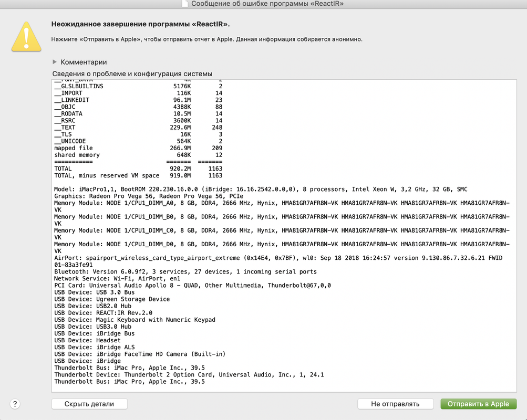
Task: Click 'USB Device: Headset' line
Action: [x=87, y=340]
